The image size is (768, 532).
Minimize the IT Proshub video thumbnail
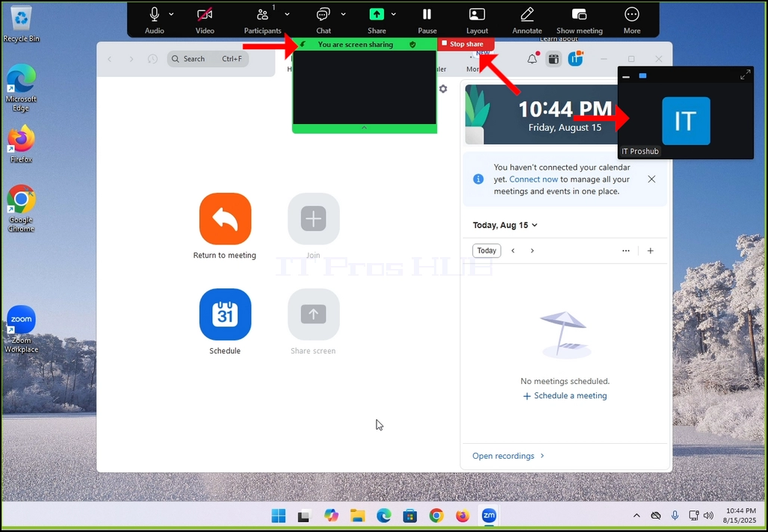coord(625,76)
